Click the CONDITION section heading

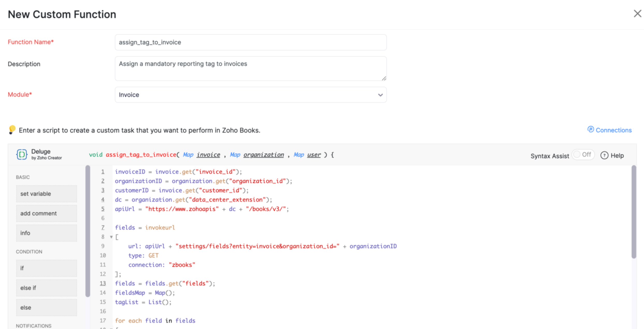coord(29,252)
